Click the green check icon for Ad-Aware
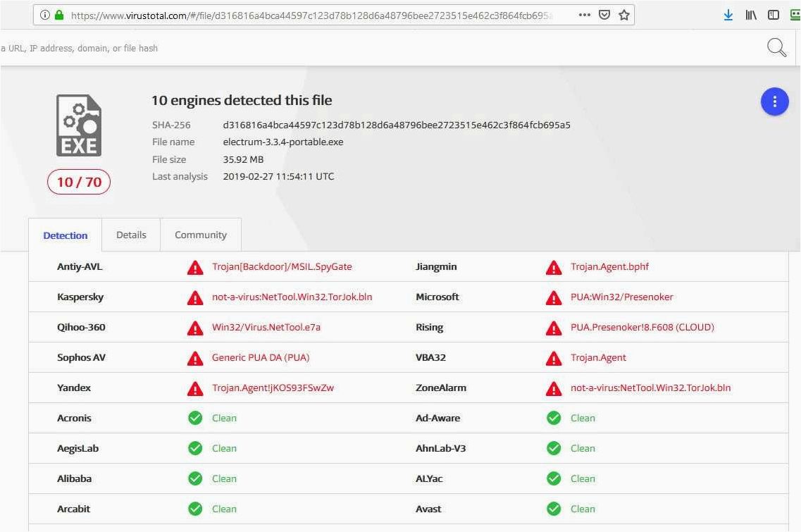Screen dimensions: 801x532 [x=554, y=418]
